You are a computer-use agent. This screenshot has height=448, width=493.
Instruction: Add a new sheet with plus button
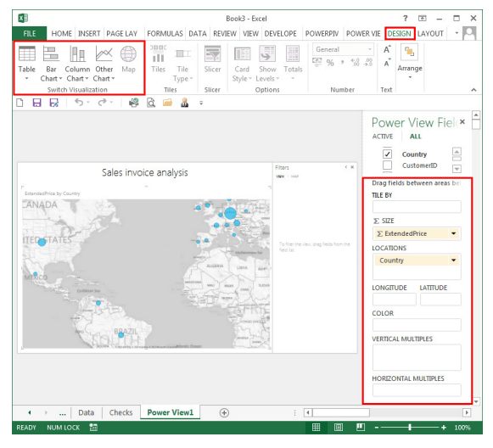point(224,413)
